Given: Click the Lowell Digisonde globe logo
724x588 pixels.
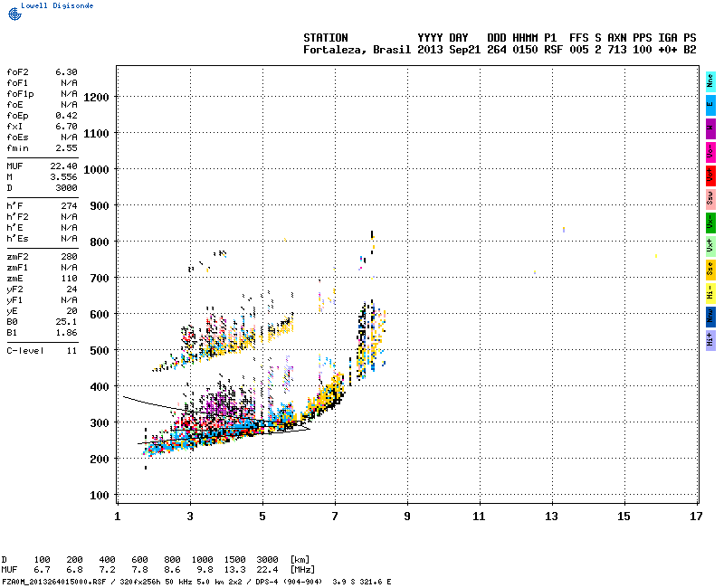Looking at the screenshot, I should [x=14, y=14].
